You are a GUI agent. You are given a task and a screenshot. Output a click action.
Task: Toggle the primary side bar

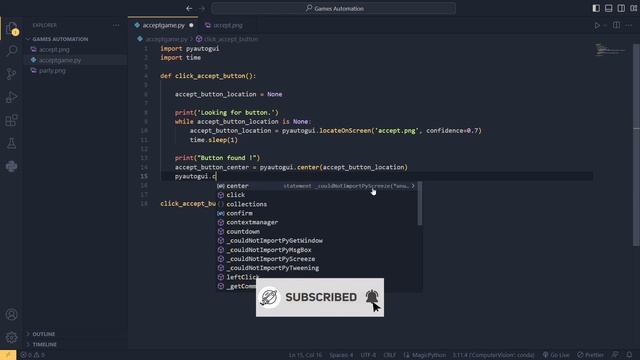click(596, 8)
